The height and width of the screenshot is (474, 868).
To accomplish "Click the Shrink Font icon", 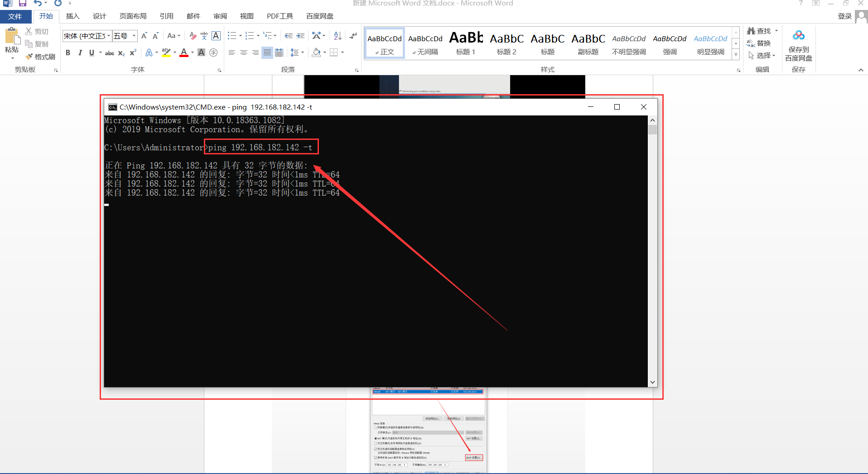I will click(155, 36).
